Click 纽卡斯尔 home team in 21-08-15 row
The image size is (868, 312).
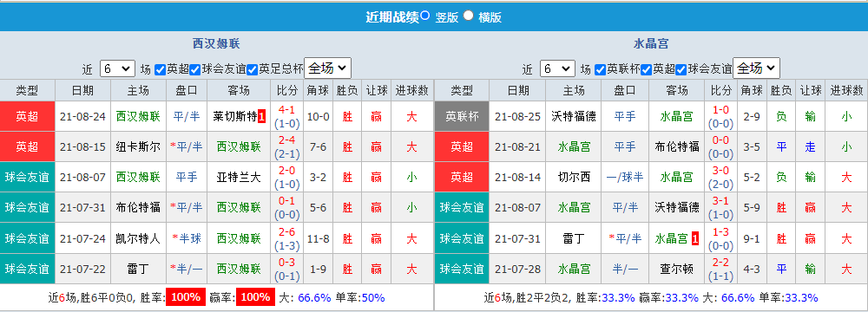(x=138, y=146)
